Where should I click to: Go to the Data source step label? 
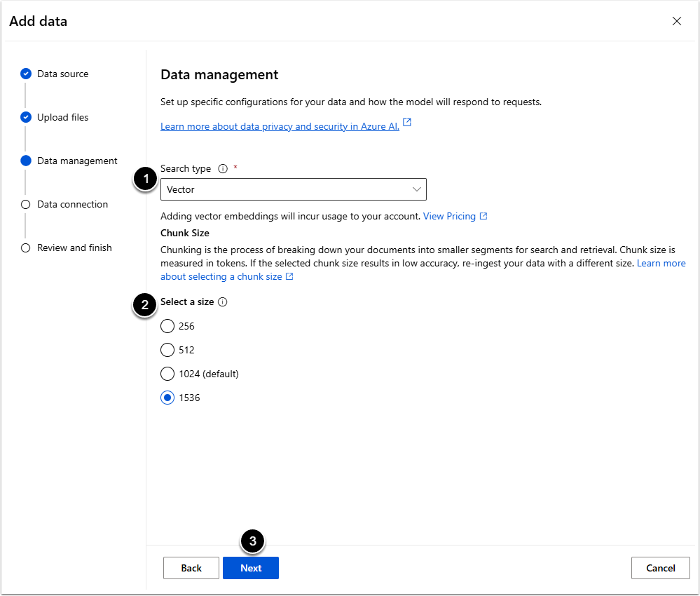[62, 74]
